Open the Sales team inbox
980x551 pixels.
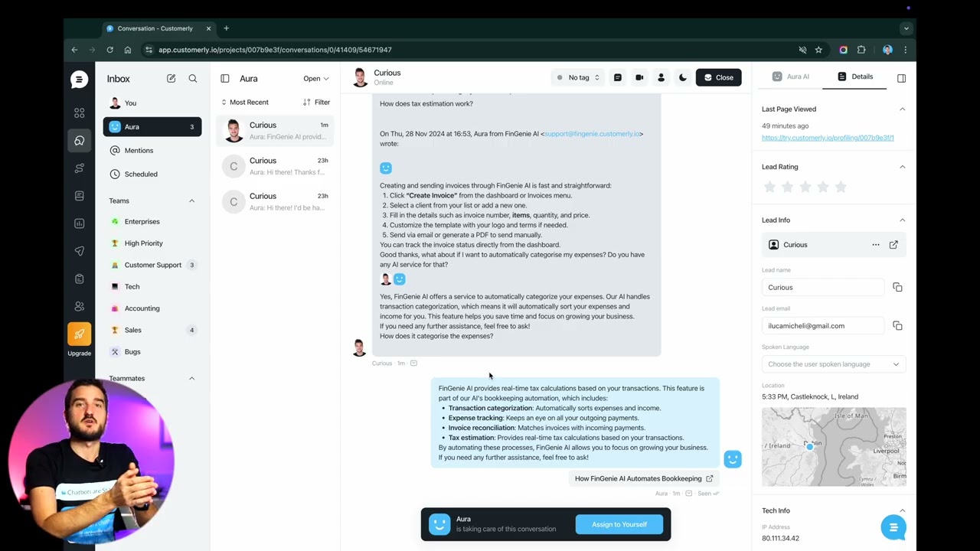[152, 331]
